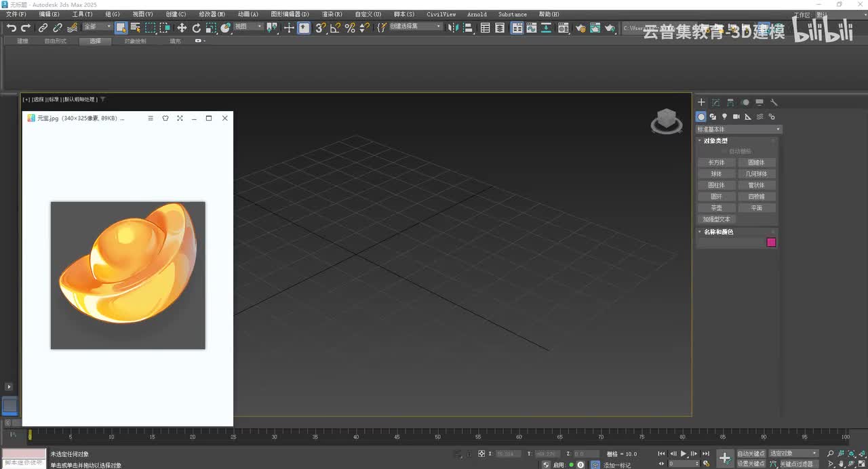
Task: Open the 修改器(M) menu
Action: pos(212,14)
